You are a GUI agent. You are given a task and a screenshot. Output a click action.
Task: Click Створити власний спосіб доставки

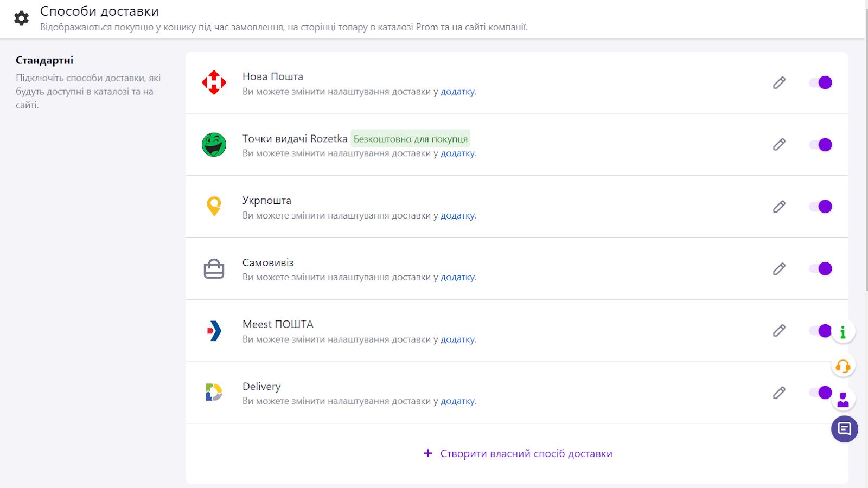[x=518, y=453]
